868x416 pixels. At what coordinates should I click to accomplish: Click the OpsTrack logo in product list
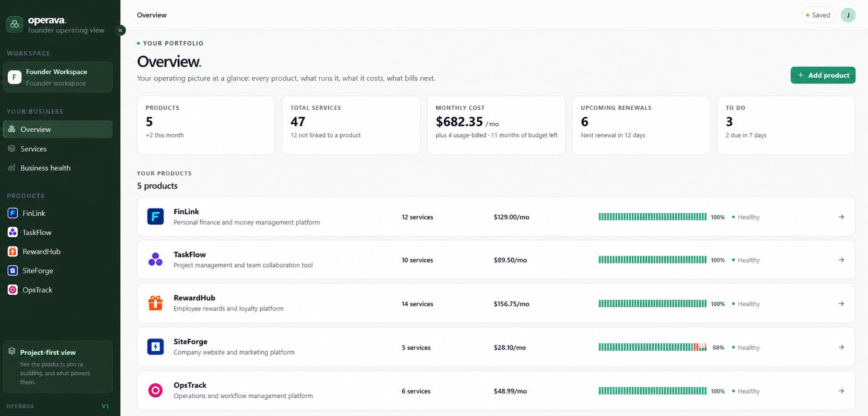coord(155,391)
